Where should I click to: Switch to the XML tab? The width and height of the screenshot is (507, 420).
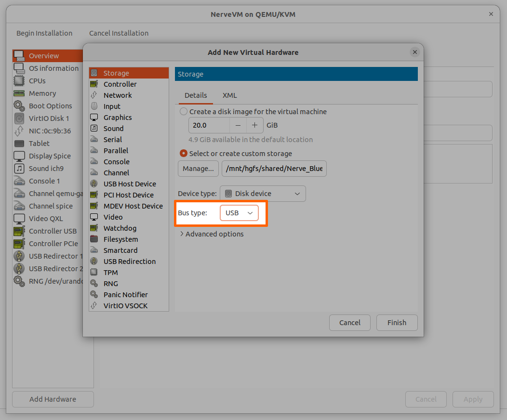[x=229, y=95]
